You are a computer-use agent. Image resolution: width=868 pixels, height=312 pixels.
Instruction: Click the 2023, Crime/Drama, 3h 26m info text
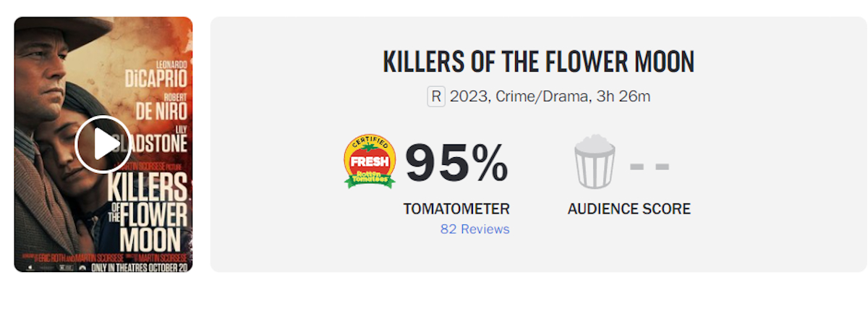(x=550, y=96)
